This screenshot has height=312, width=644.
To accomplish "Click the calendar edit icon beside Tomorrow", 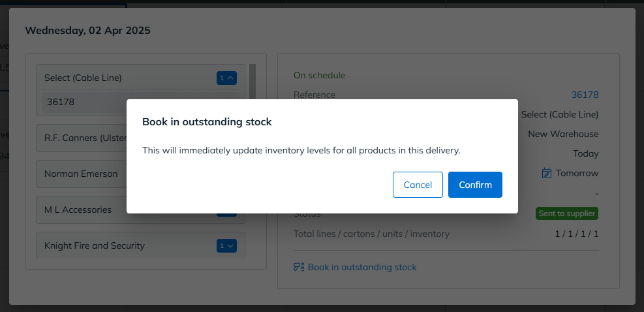I will (x=546, y=173).
